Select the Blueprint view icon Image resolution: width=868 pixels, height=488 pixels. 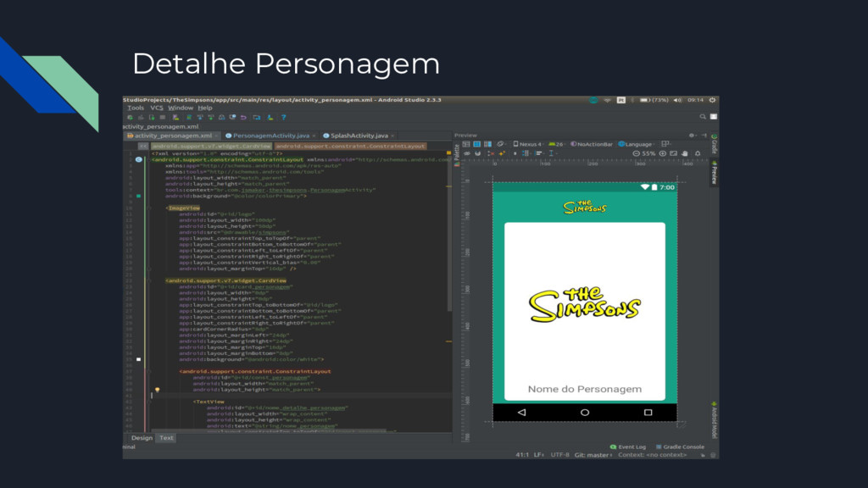pos(476,144)
